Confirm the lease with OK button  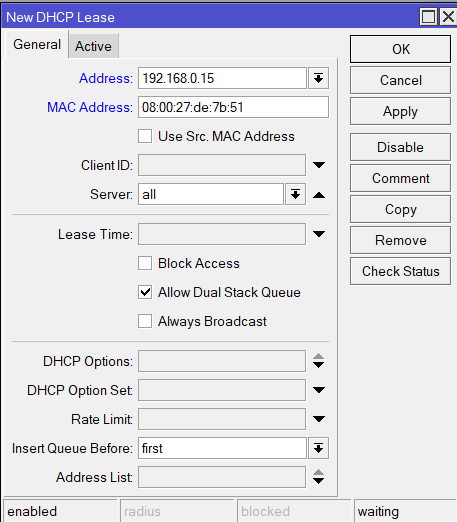pos(400,49)
